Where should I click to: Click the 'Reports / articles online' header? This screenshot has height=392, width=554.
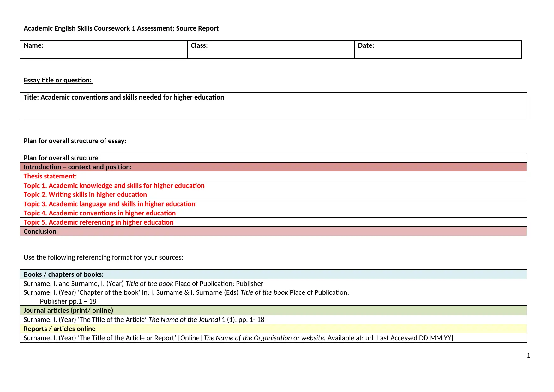pyautogui.click(x=273, y=329)
